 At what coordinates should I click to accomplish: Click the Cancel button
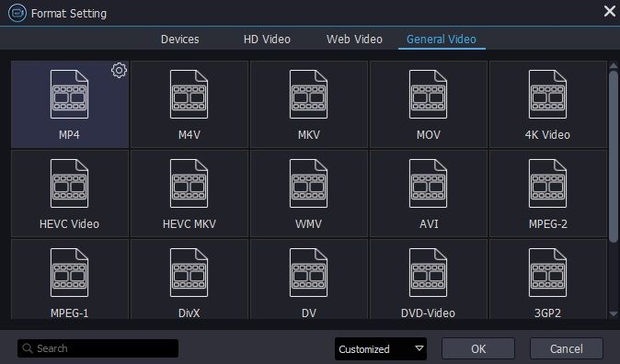(567, 348)
